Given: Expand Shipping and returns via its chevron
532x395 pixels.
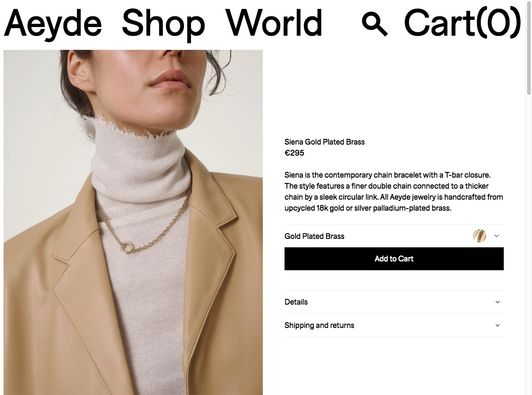Looking at the screenshot, I should pos(498,325).
